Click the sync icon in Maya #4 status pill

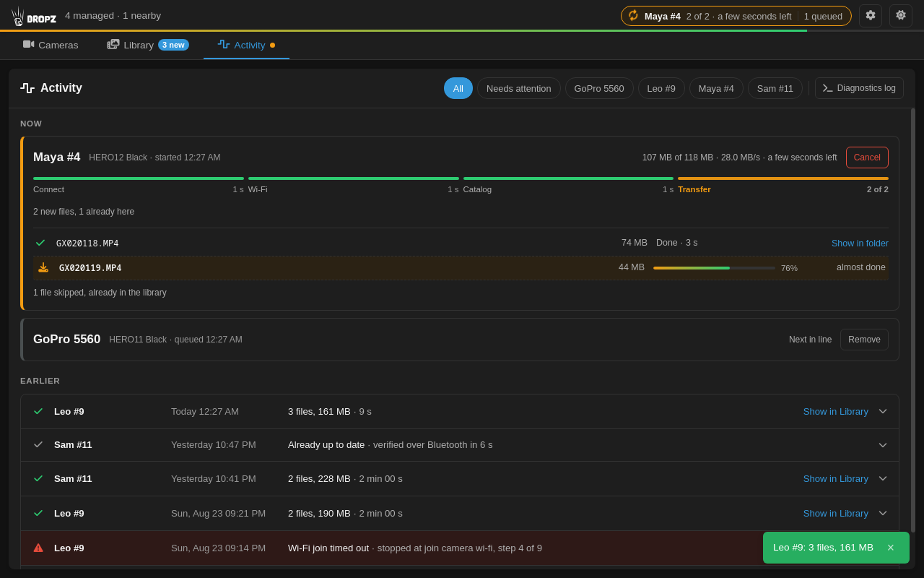coord(633,16)
